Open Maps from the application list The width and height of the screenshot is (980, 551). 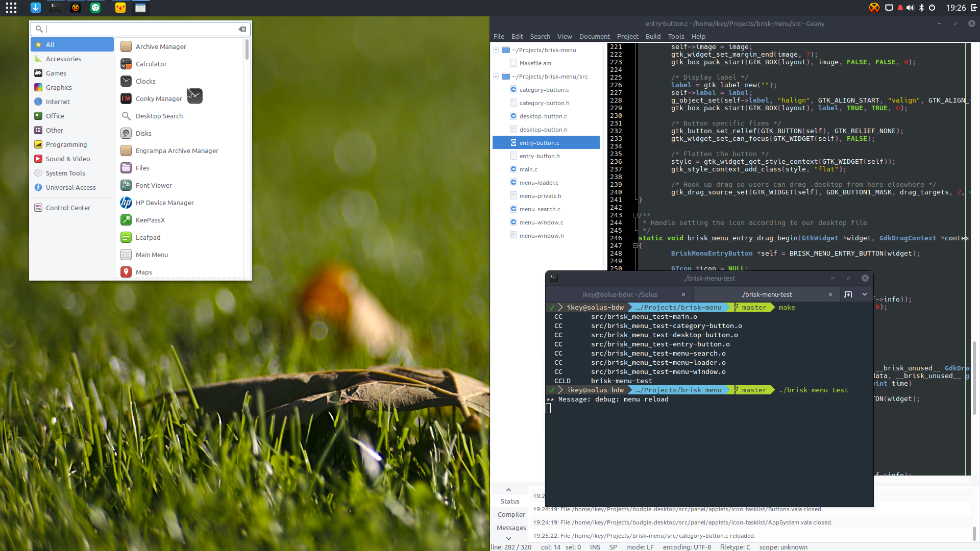180,272
